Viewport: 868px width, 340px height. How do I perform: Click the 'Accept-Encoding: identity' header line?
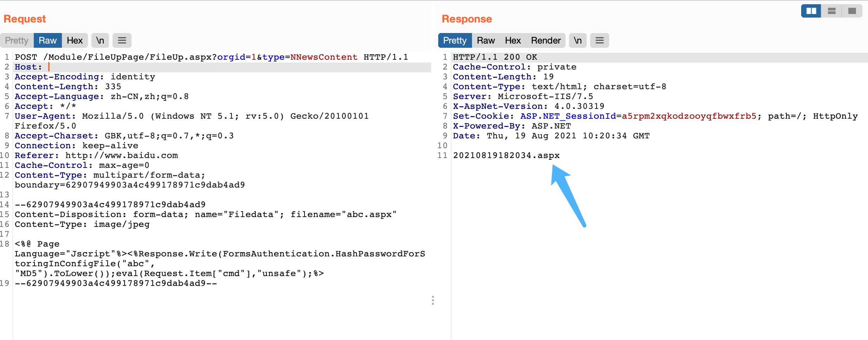pyautogui.click(x=85, y=77)
